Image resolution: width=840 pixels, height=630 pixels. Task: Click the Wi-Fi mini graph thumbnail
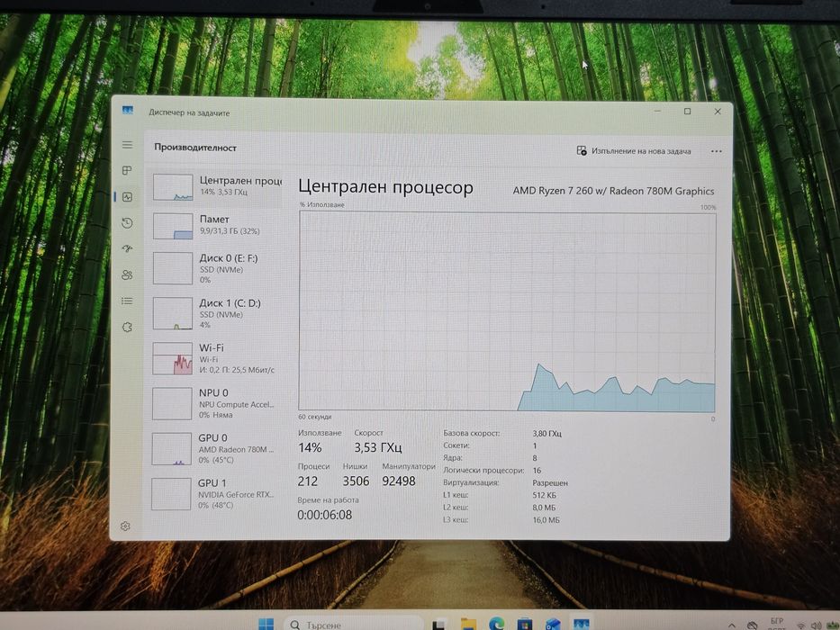point(173,358)
